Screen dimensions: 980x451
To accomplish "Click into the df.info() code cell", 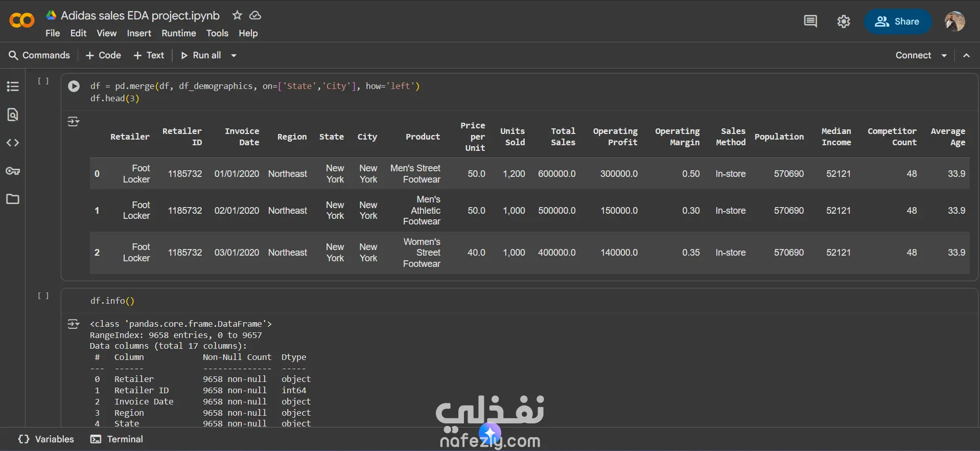I will pyautogui.click(x=520, y=301).
